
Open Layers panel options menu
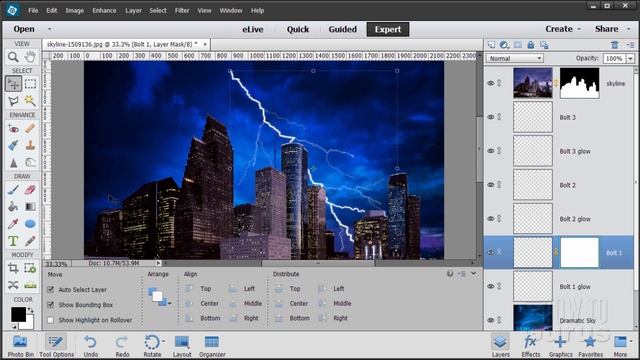[x=631, y=45]
